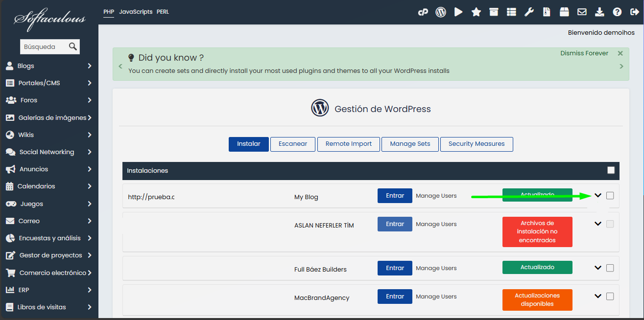Tick the checkbox next to MacBrandAgency

click(610, 296)
